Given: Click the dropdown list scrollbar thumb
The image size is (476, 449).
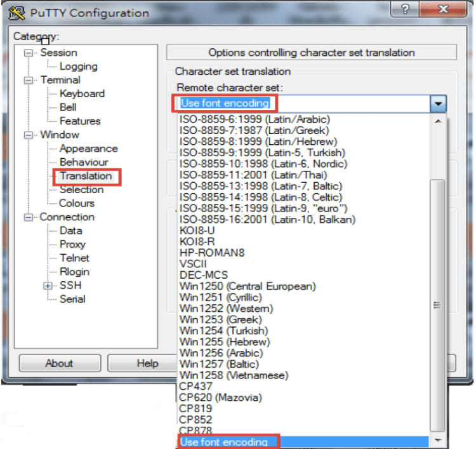Looking at the screenshot, I should tap(437, 305).
